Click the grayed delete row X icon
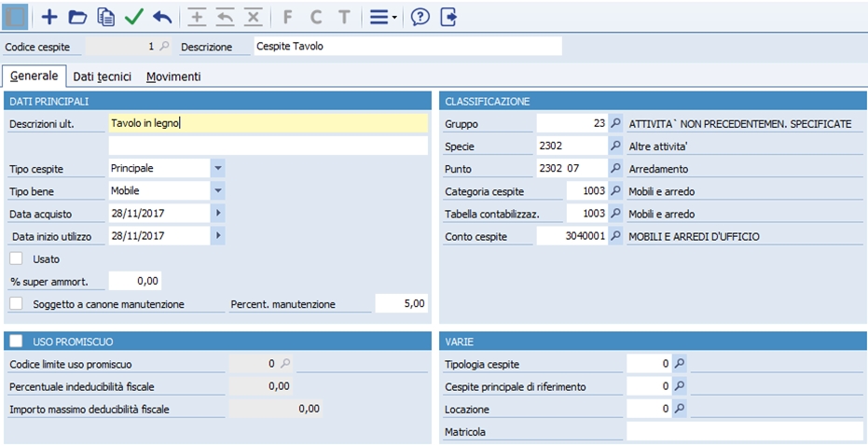This screenshot has height=446, width=868. (x=253, y=17)
